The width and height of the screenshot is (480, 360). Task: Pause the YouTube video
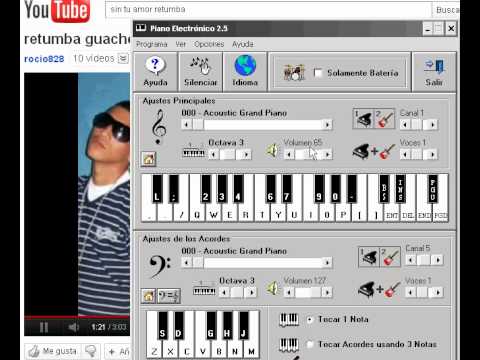44,327
